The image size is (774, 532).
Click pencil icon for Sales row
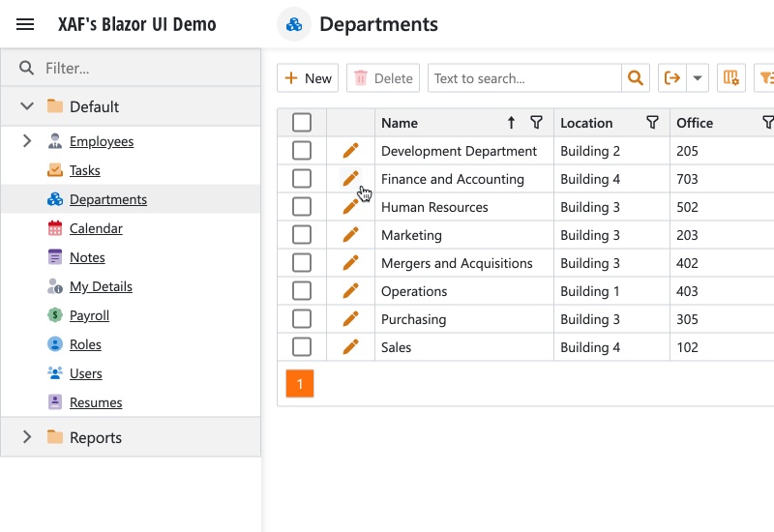350,347
